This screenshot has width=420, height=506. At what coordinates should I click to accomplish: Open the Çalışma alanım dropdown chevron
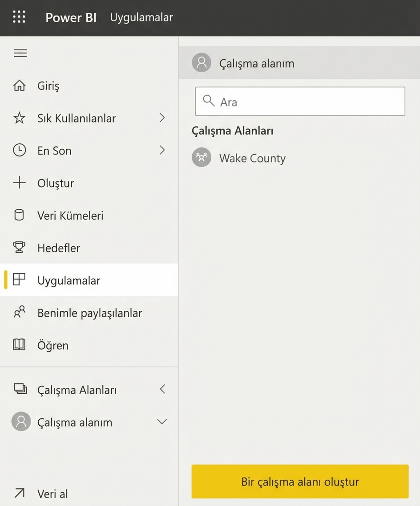[x=162, y=422]
